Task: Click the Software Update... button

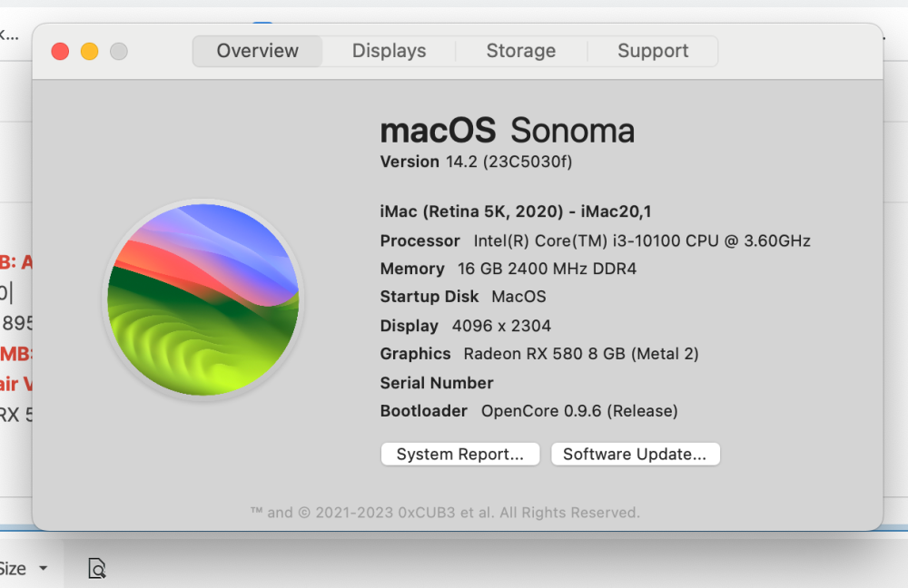Action: (x=636, y=455)
